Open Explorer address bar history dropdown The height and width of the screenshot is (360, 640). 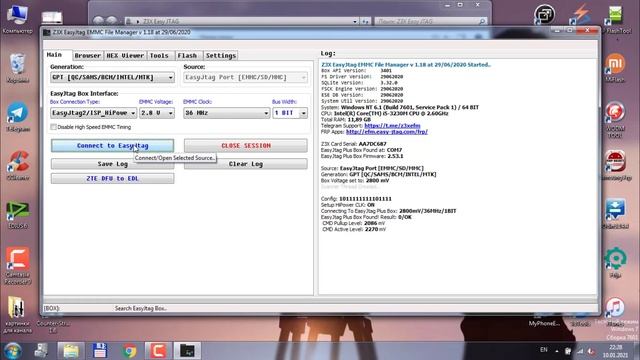355,21
